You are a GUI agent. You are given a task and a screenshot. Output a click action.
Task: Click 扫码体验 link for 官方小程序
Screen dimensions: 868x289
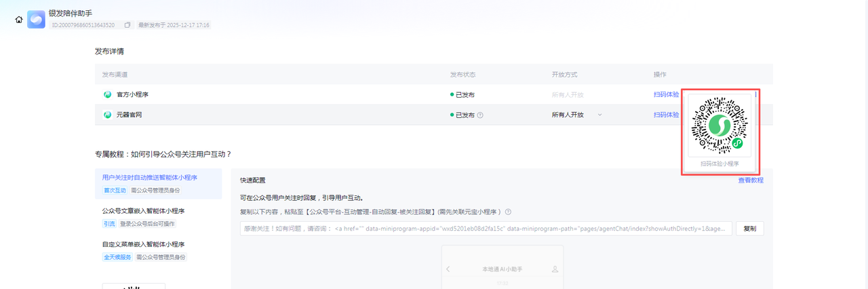tap(666, 95)
